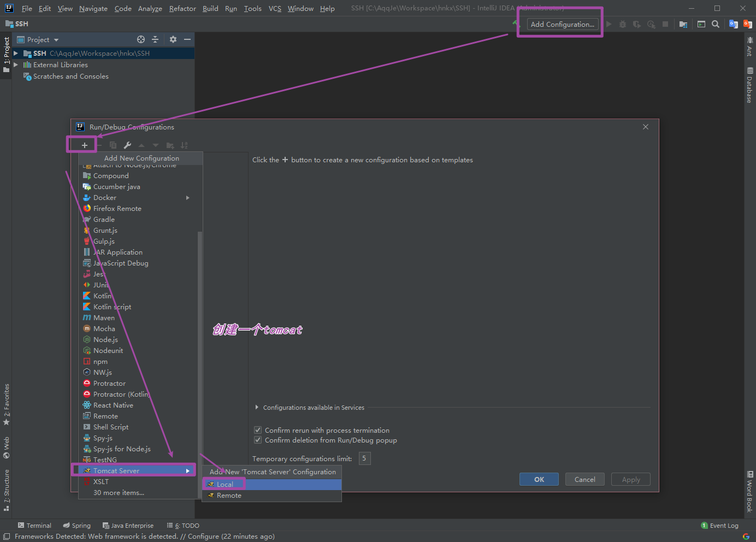756x542 pixels.
Task: Choose Remote Tomcat Server configuration
Action: [x=272, y=496]
